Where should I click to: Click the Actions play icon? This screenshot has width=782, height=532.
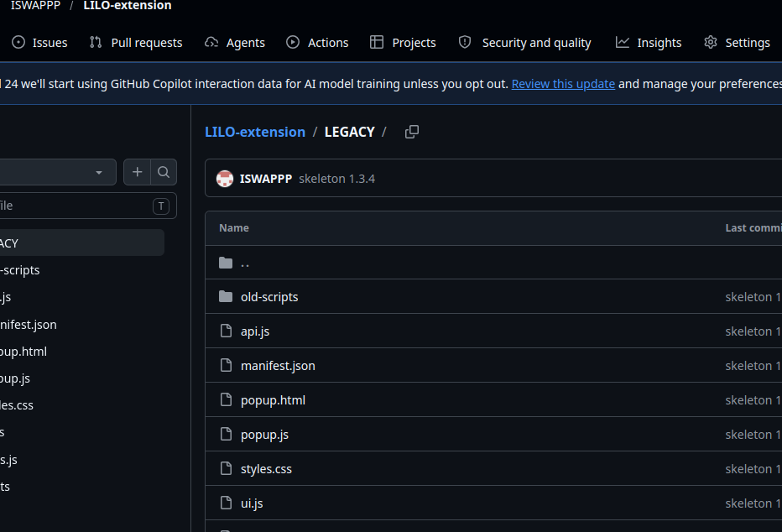[x=293, y=43]
